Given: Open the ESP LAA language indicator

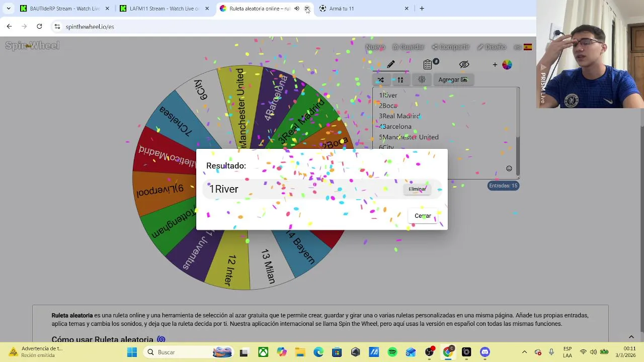Looking at the screenshot, I should pyautogui.click(x=568, y=352).
